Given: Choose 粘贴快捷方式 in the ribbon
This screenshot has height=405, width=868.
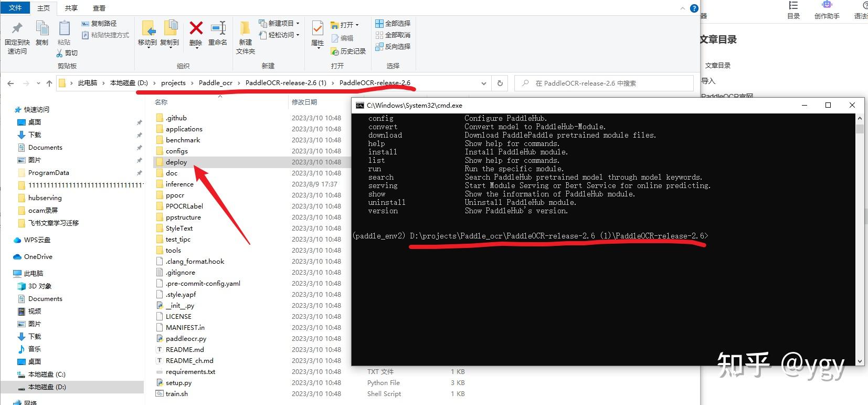Looking at the screenshot, I should (105, 35).
